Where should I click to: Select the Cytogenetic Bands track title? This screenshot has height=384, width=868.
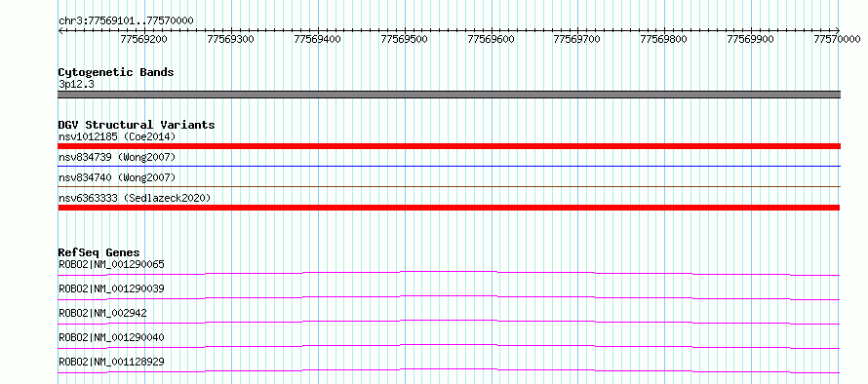pyautogui.click(x=116, y=72)
